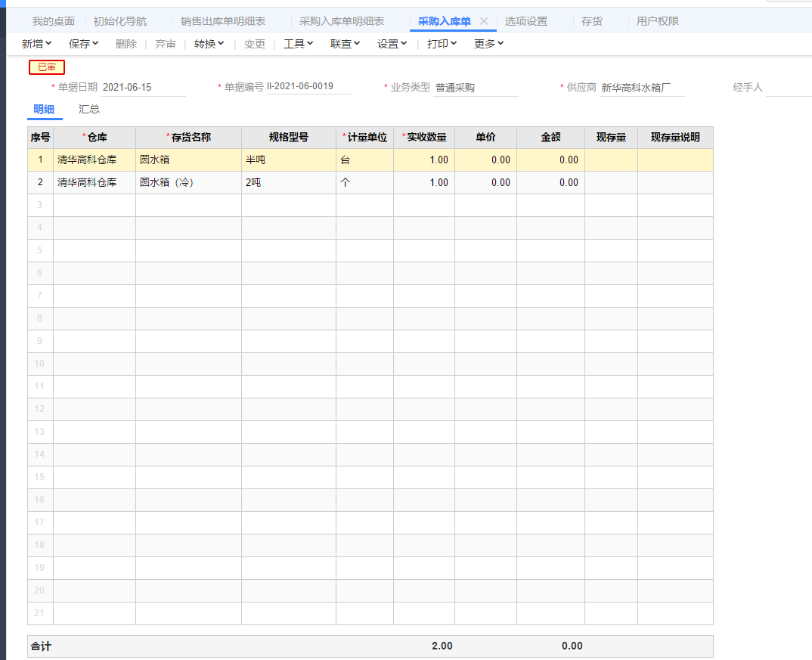Open the 存货 tab
This screenshot has width=812, height=660.
coord(592,21)
